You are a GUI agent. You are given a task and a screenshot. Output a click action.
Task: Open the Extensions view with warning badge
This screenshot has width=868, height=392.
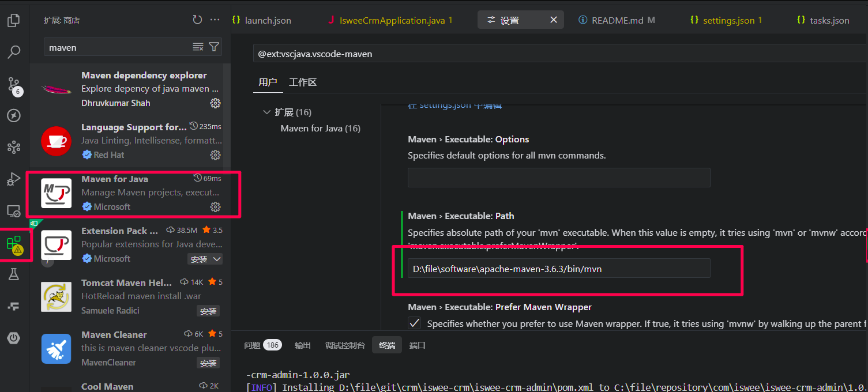coord(14,244)
